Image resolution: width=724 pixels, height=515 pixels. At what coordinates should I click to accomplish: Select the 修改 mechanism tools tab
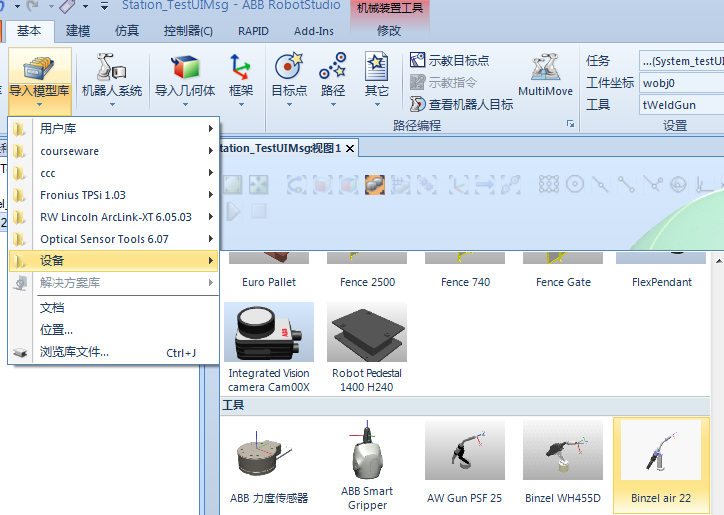[x=389, y=31]
